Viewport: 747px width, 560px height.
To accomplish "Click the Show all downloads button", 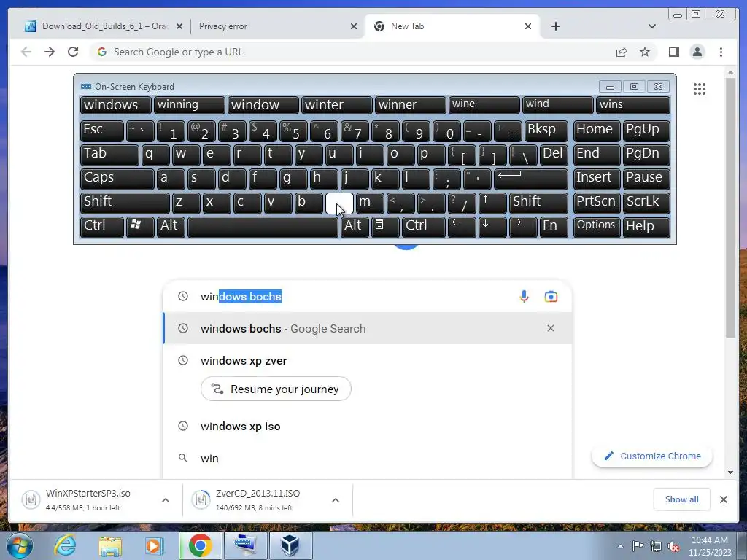I will pyautogui.click(x=681, y=499).
